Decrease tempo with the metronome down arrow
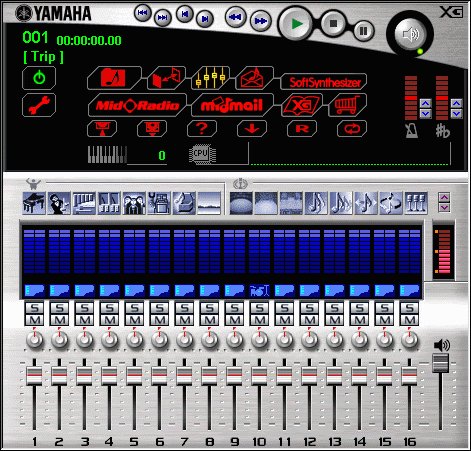471x451 pixels. (425, 114)
